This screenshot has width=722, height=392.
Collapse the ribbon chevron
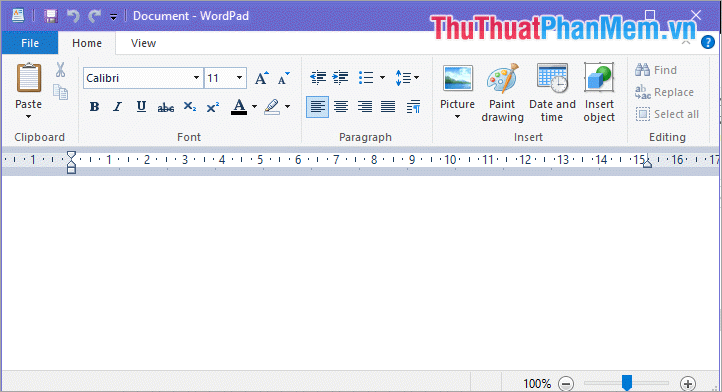pos(686,43)
